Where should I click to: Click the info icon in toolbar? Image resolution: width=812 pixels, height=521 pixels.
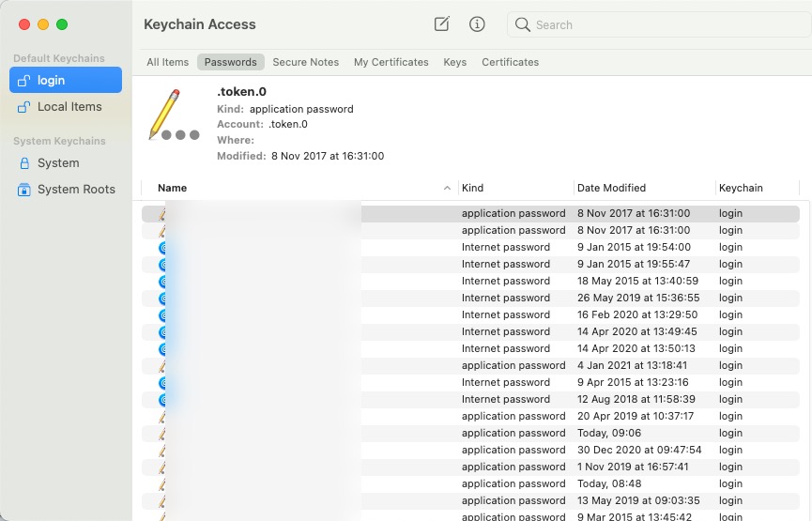(477, 24)
